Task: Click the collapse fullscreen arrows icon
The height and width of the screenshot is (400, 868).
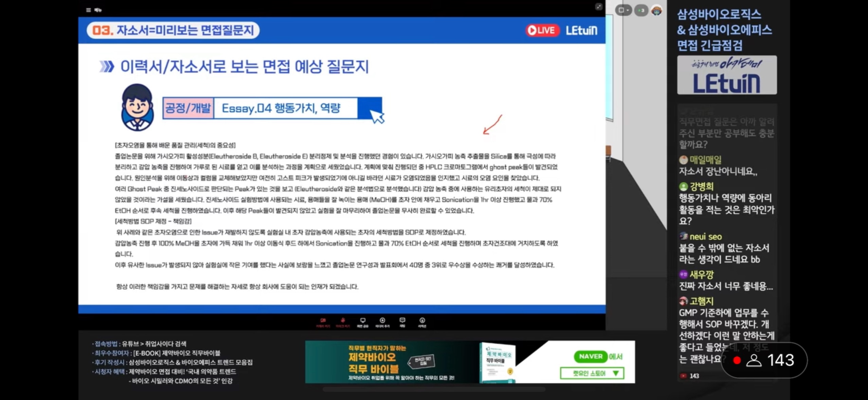Action: pyautogui.click(x=598, y=7)
